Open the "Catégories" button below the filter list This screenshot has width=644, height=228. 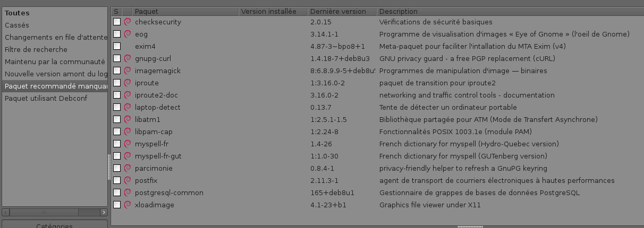point(55,225)
